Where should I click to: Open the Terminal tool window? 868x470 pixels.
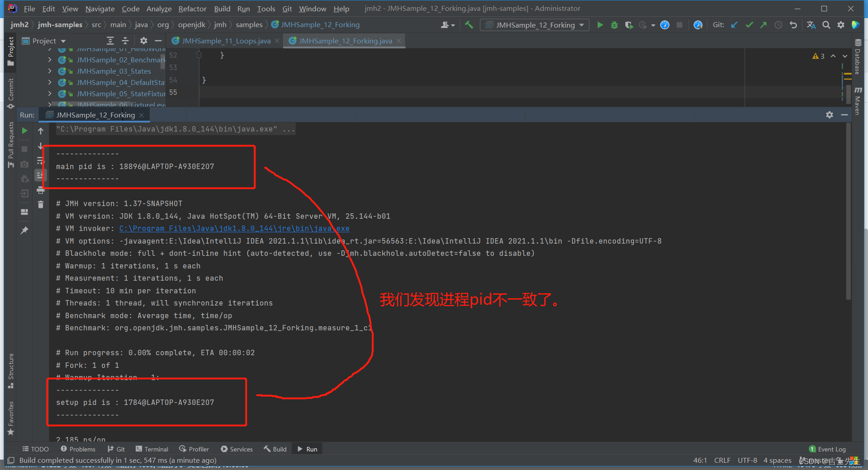(152, 449)
